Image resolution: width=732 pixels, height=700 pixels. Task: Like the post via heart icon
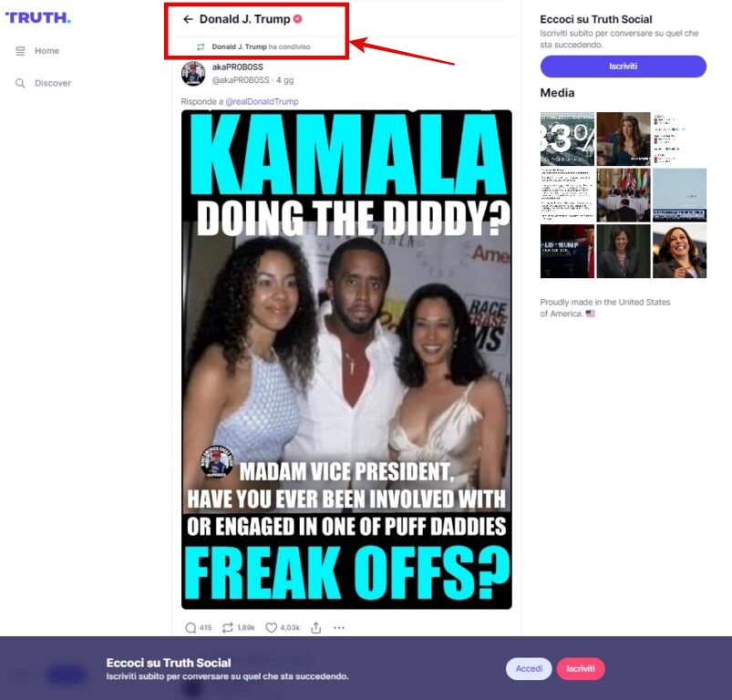coord(272,628)
